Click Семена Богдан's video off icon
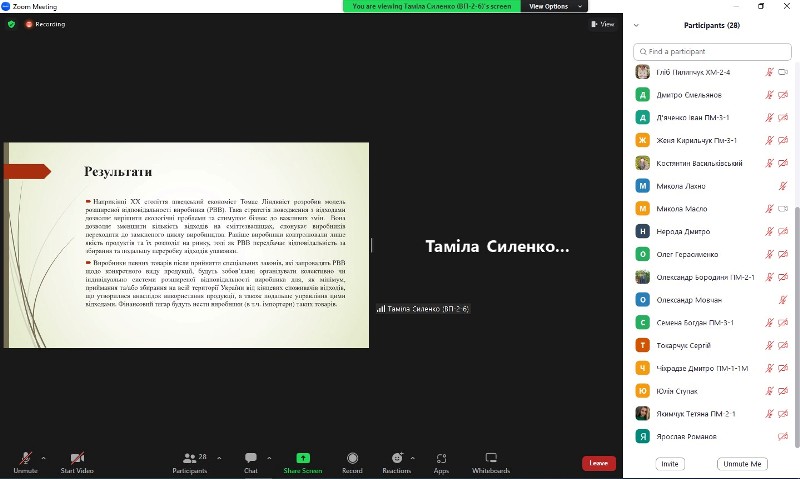This screenshot has width=800, height=479. coord(783,322)
